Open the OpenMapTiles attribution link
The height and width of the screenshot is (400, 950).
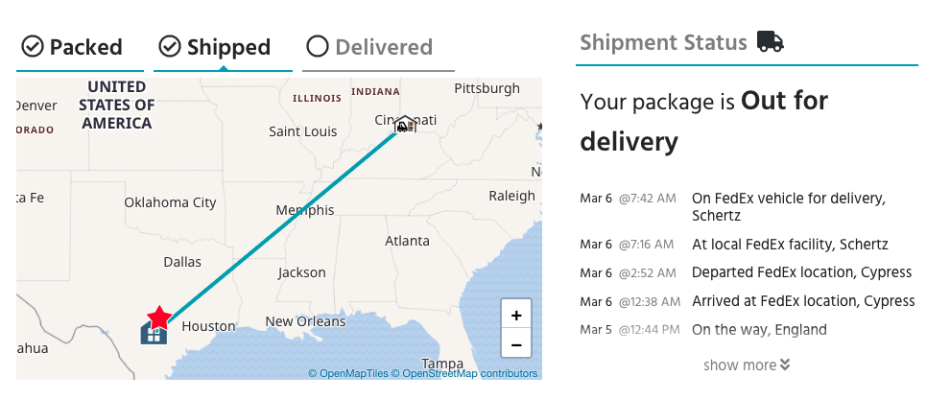click(x=348, y=373)
